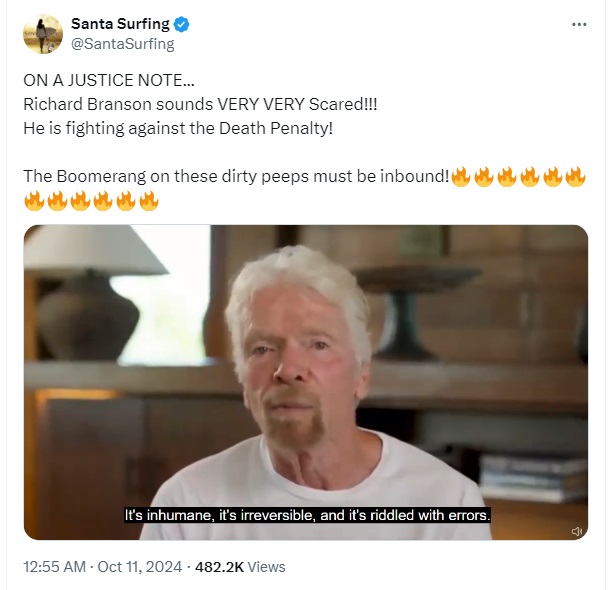Click the last fire emoji on the second row
The width and height of the screenshot is (612, 590).
click(x=149, y=201)
